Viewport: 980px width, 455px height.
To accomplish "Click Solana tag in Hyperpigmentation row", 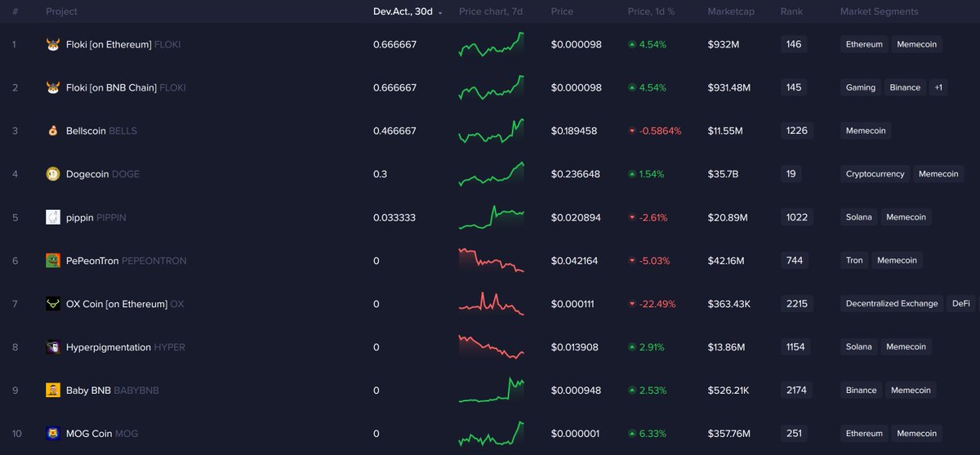I will (x=859, y=347).
